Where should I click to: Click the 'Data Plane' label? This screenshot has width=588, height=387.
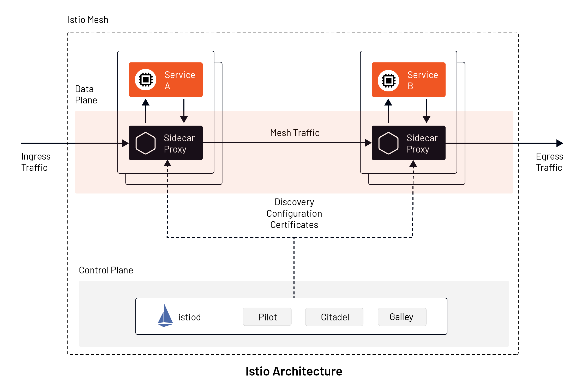click(x=86, y=95)
